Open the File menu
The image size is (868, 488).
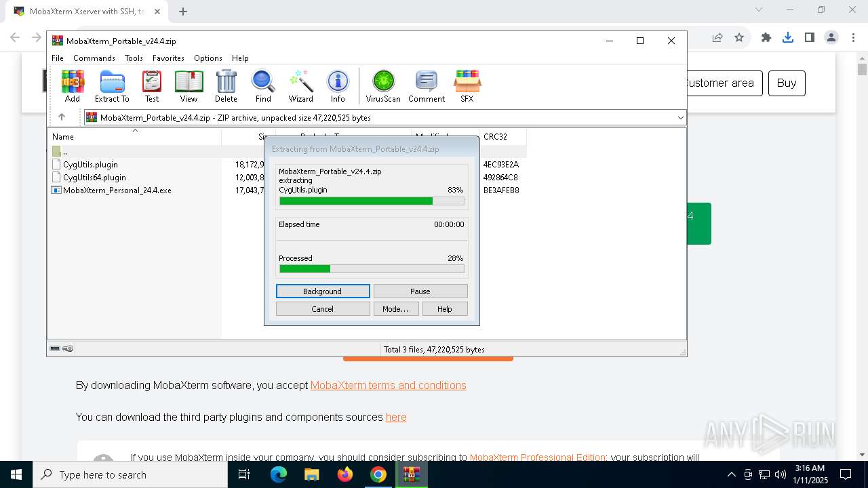click(58, 58)
